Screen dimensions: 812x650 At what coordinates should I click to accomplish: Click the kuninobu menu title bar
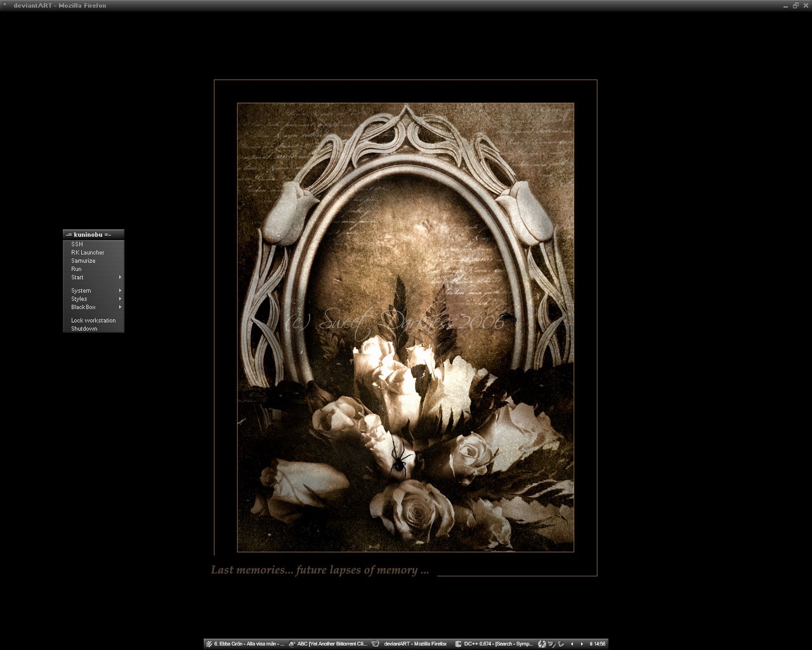tap(93, 235)
